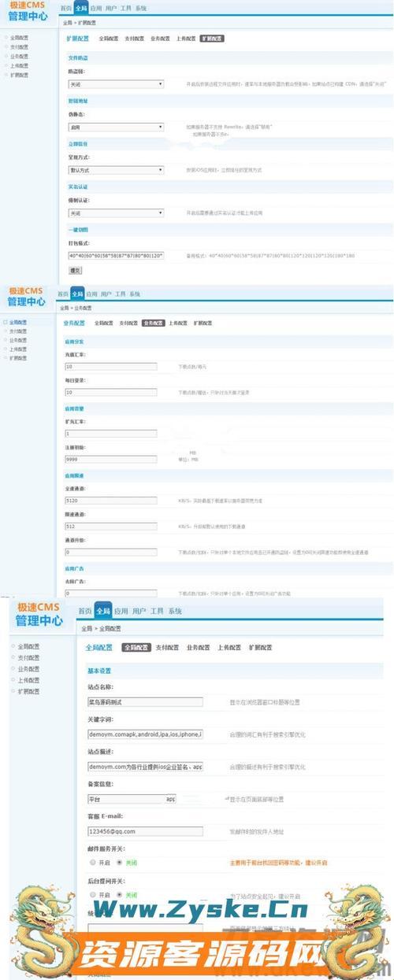
Task: Click 系统 tab on the 扩展配置 page
Action: coord(140,8)
